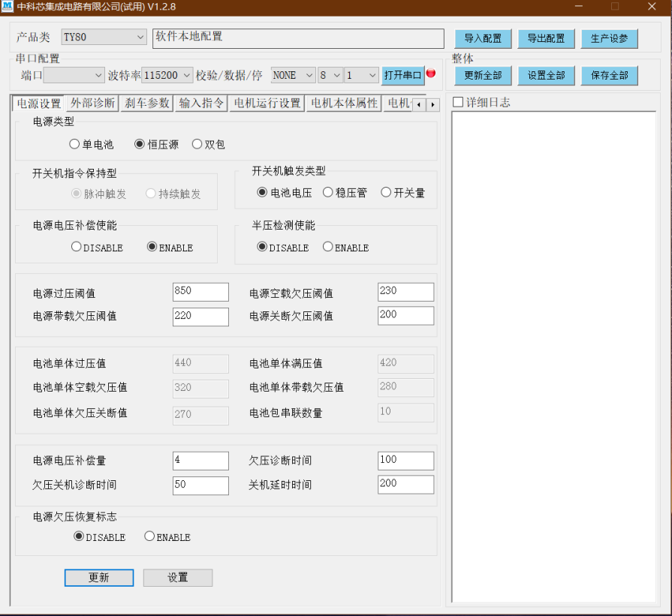Click the red serial status indicator

click(x=431, y=74)
